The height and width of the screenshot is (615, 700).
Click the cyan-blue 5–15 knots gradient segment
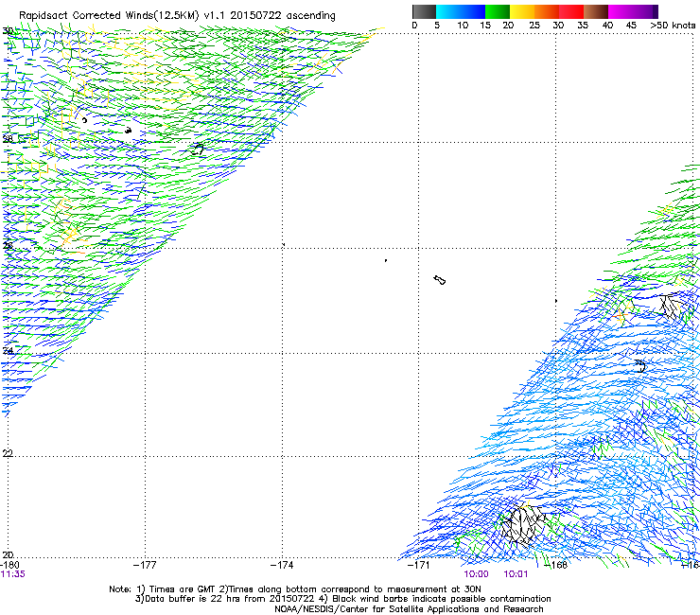tap(461, 11)
